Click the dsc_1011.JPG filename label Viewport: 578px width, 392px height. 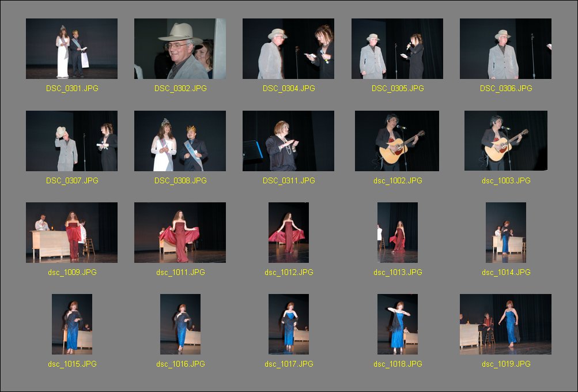[x=180, y=273]
